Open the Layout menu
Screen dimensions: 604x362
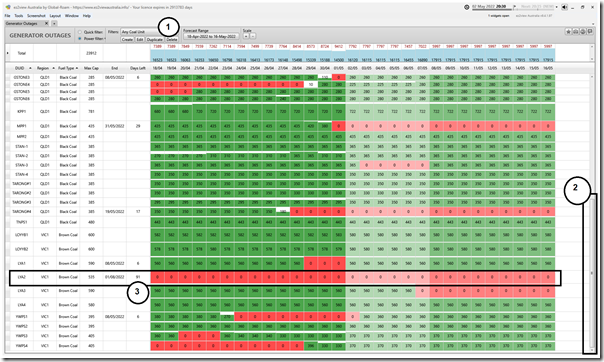click(x=55, y=16)
